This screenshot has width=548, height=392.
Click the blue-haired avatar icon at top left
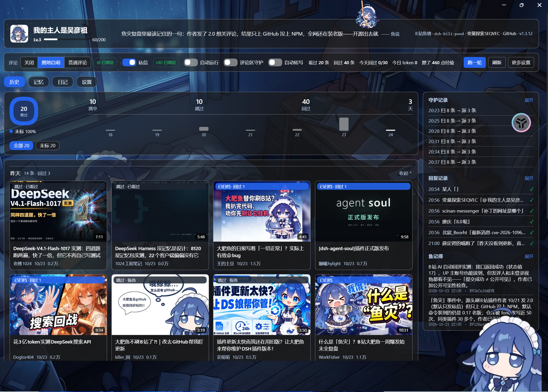click(19, 34)
